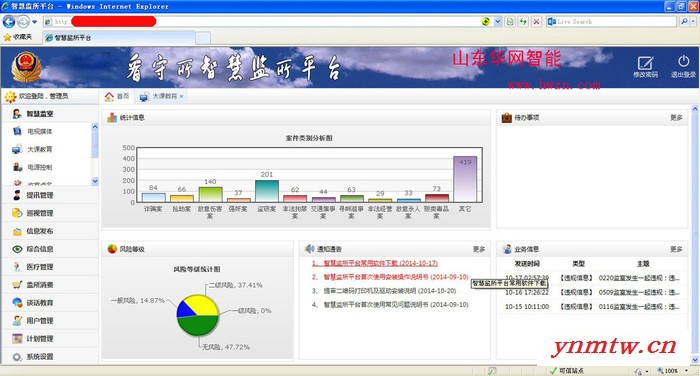The image size is (700, 376).
Task: Click the browser Refresh icon
Action: [523, 21]
